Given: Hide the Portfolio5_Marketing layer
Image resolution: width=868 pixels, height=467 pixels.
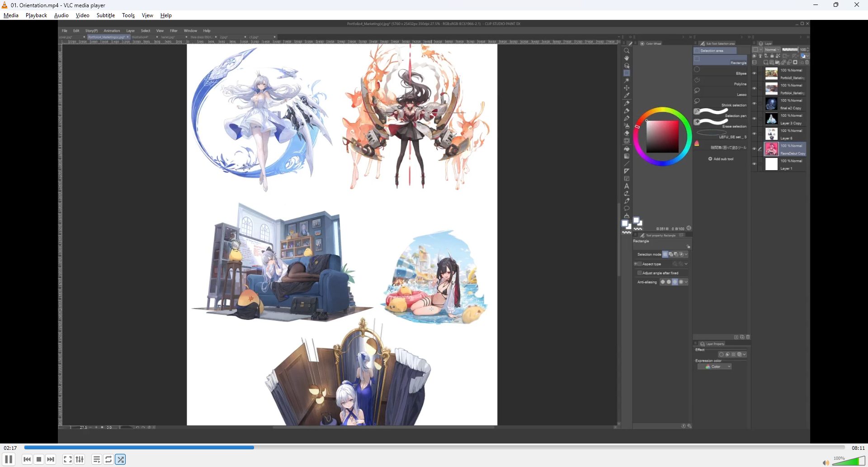Looking at the screenshot, I should [754, 73].
